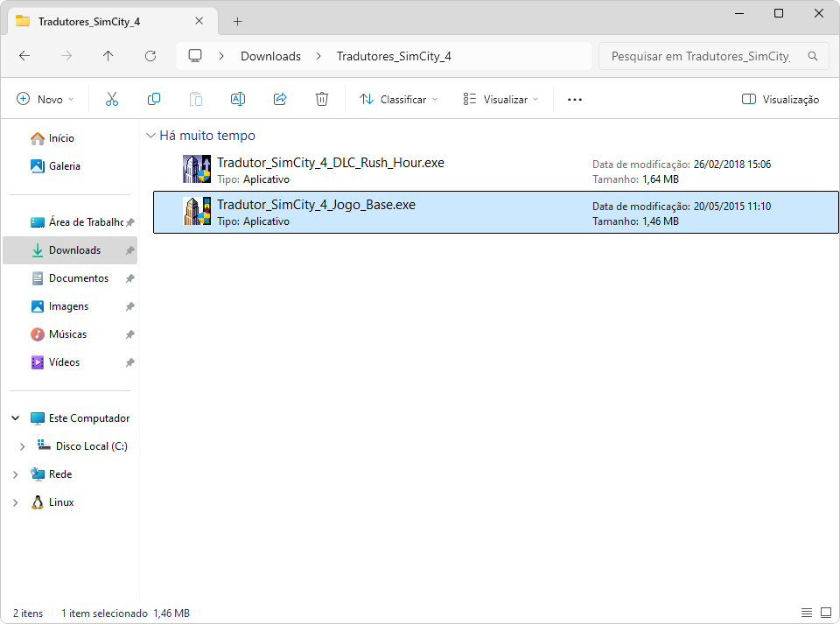Select Tradutor_SimCity_4_DLC_Rush_Hour.exe file name
The height and width of the screenshot is (624, 840).
point(331,163)
